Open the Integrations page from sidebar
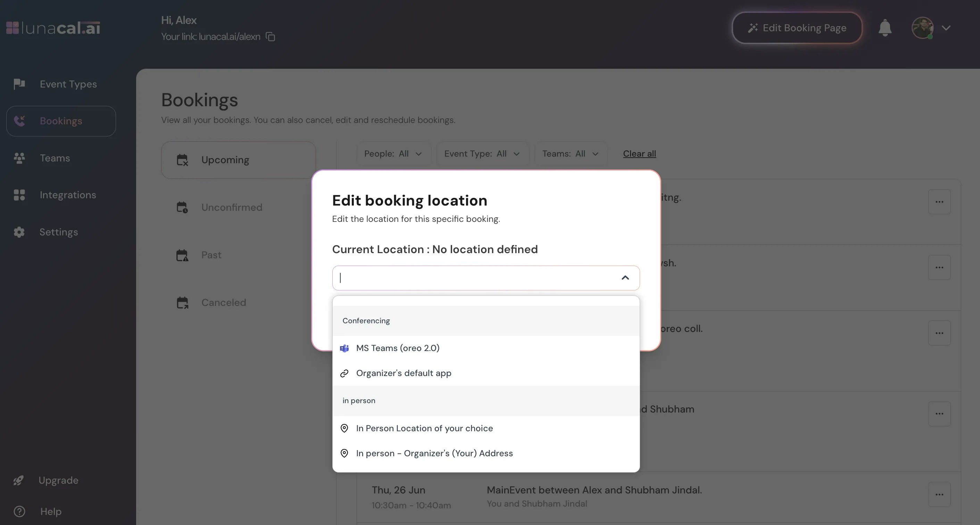Viewport: 980px width, 525px height. point(68,195)
